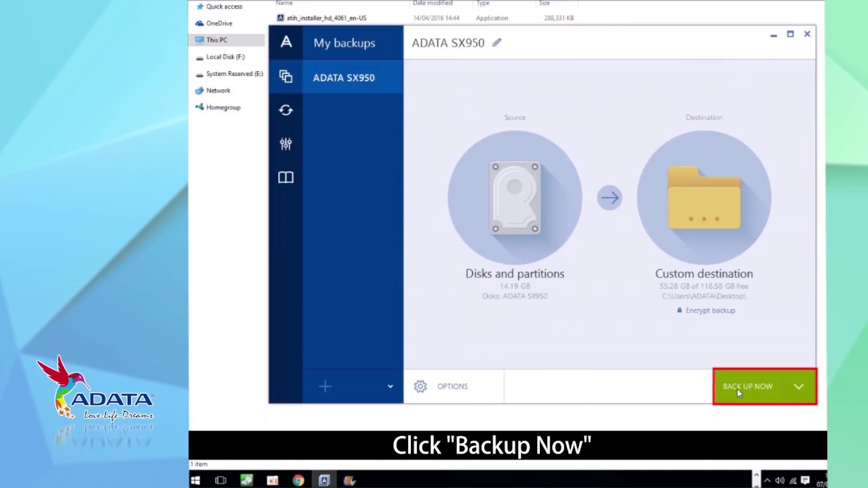The width and height of the screenshot is (868, 488).
Task: Click the BACK UP NOW button
Action: point(747,386)
